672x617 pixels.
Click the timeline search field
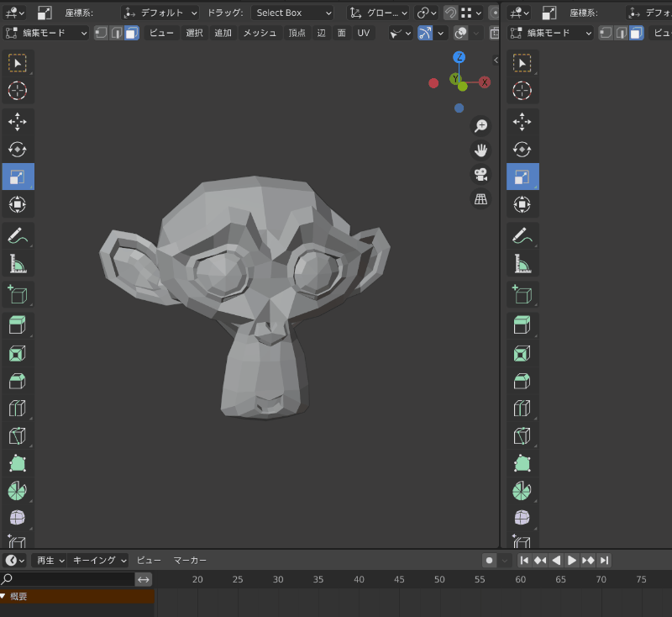68,579
